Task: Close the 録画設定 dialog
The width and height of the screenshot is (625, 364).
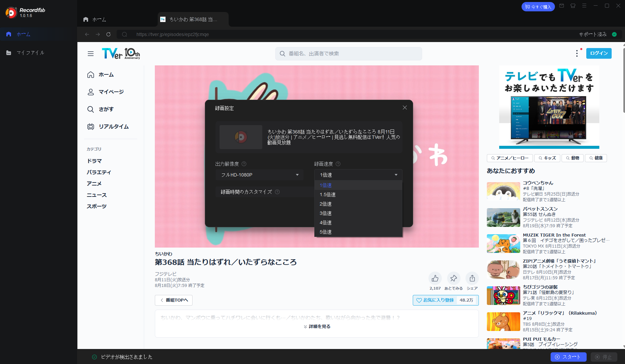Action: (404, 107)
